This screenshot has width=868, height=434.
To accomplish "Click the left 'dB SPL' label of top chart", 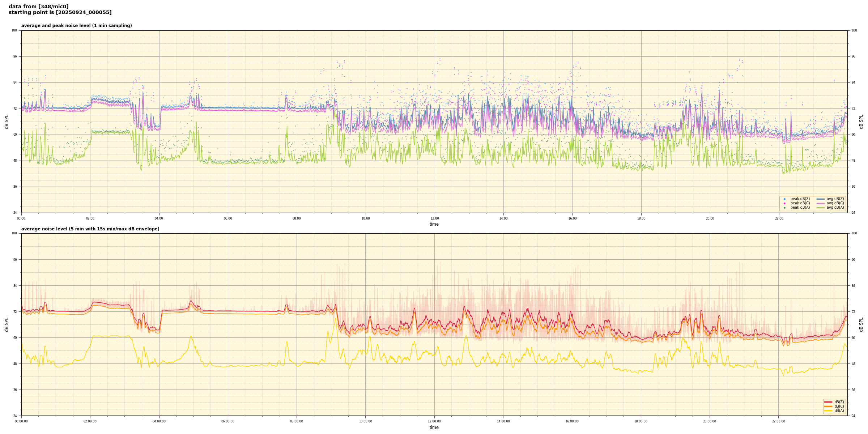I will (7, 122).
